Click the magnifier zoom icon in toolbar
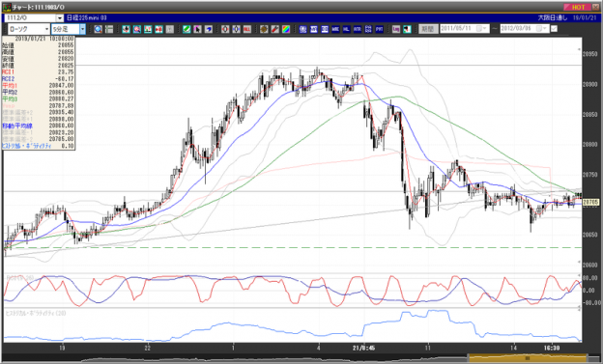This screenshot has width=603, height=364. (99, 29)
